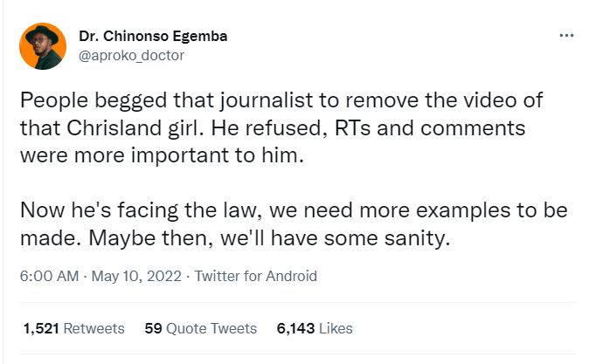
Task: Show the Quote Tweets list label
Action: [x=212, y=329]
